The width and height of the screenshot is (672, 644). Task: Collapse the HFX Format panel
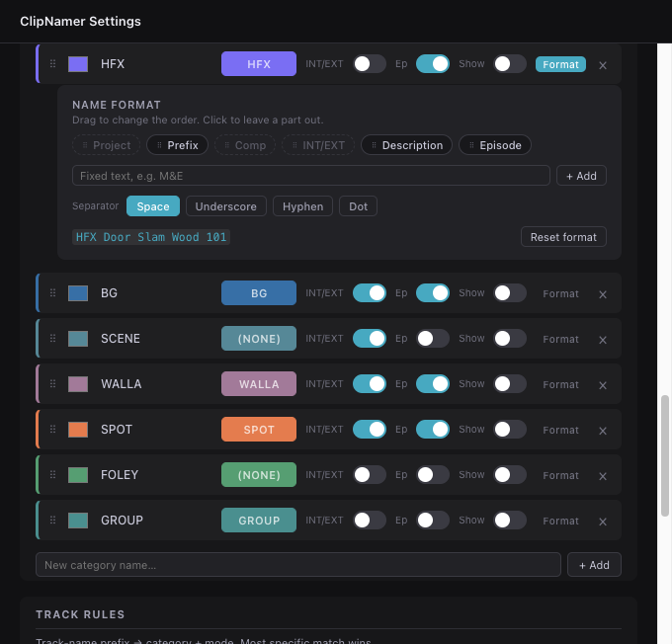[x=560, y=64]
